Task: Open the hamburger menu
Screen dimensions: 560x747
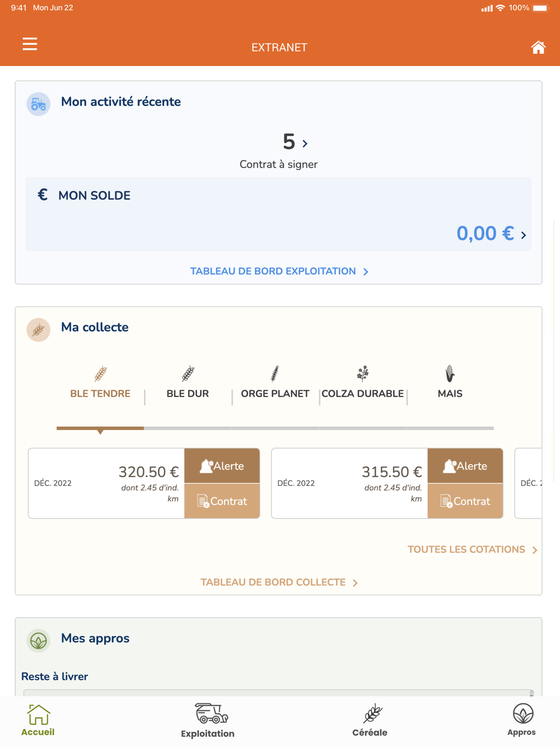Action: coord(30,44)
